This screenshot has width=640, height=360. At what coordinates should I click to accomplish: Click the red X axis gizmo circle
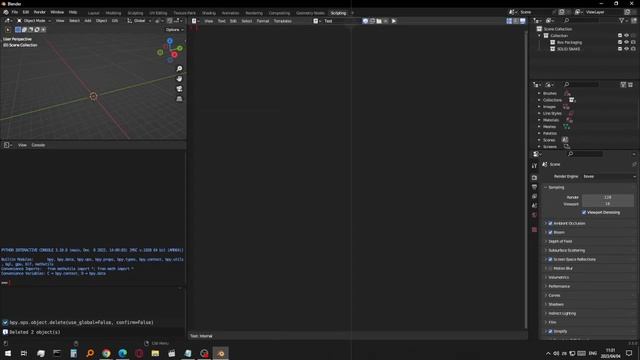pyautogui.click(x=174, y=55)
